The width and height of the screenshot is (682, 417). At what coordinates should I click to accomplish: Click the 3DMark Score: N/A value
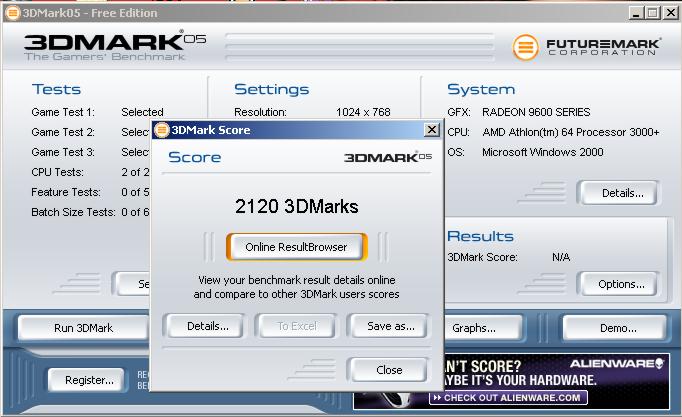click(561, 257)
